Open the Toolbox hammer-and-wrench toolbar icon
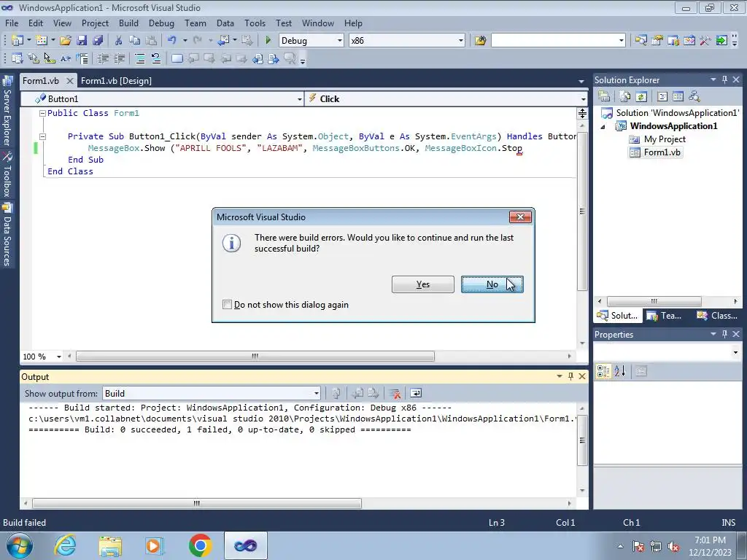This screenshot has height=560, width=747. coord(705,41)
